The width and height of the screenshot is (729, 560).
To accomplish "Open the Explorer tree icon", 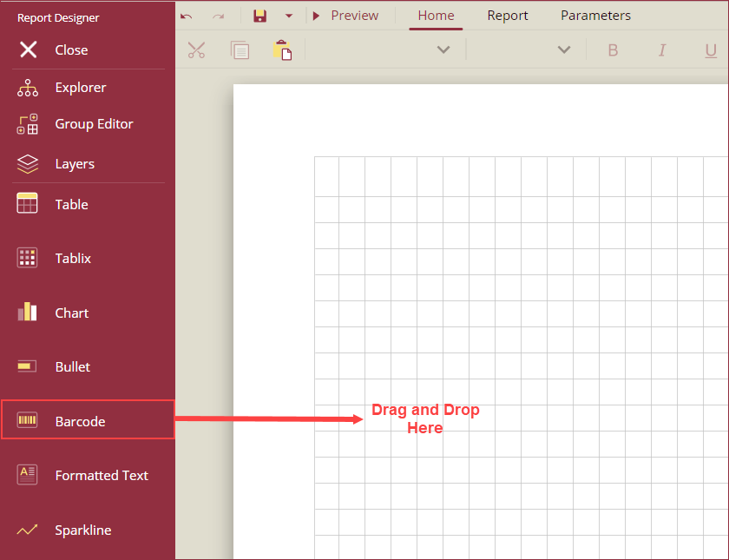I will (x=28, y=88).
